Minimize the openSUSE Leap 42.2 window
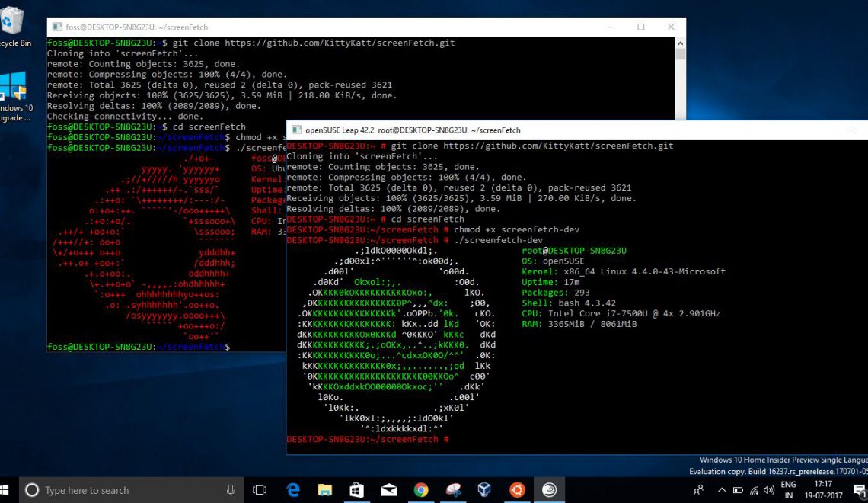 [x=850, y=130]
